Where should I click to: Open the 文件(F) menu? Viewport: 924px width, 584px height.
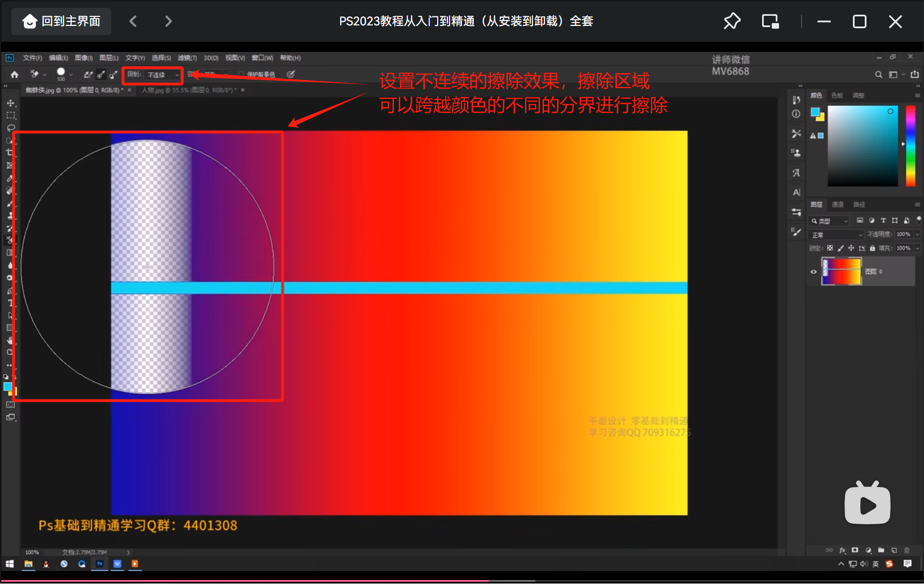click(x=32, y=58)
